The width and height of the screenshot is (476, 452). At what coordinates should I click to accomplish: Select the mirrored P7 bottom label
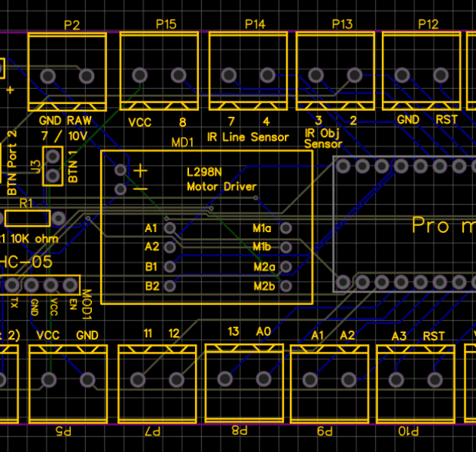tap(152, 432)
